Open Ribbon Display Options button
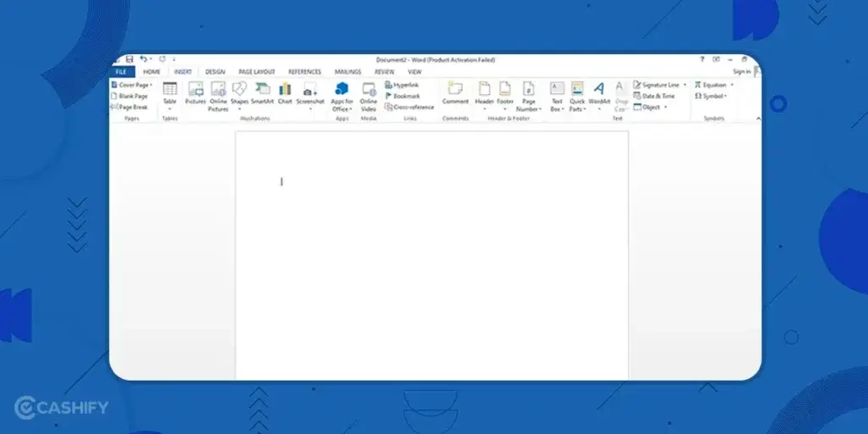 [x=716, y=59]
